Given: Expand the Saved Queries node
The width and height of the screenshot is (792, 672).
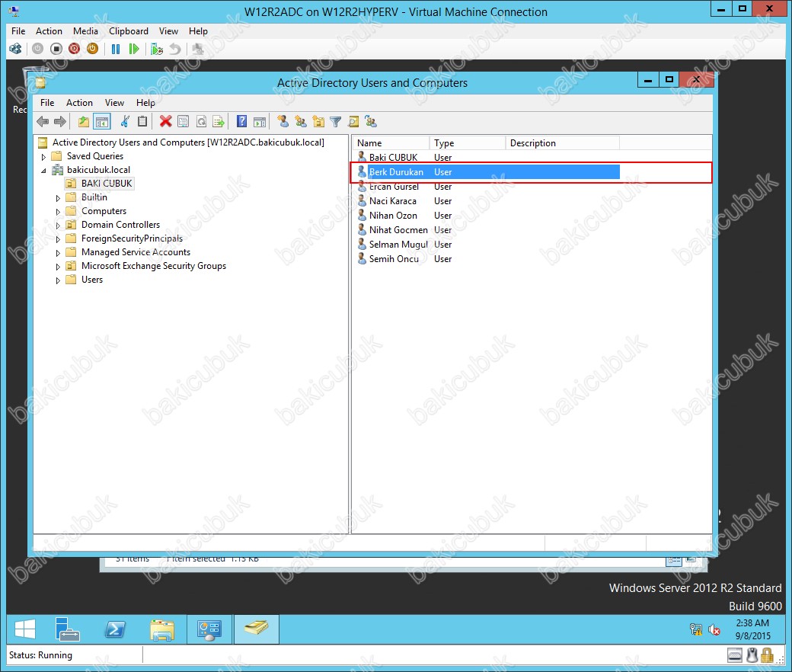Looking at the screenshot, I should pos(44,157).
